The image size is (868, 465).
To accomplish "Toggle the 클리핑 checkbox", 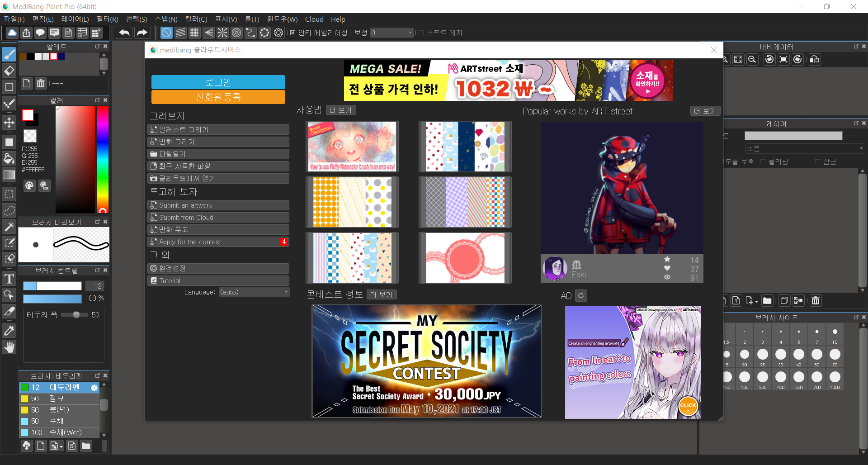I will pyautogui.click(x=763, y=161).
